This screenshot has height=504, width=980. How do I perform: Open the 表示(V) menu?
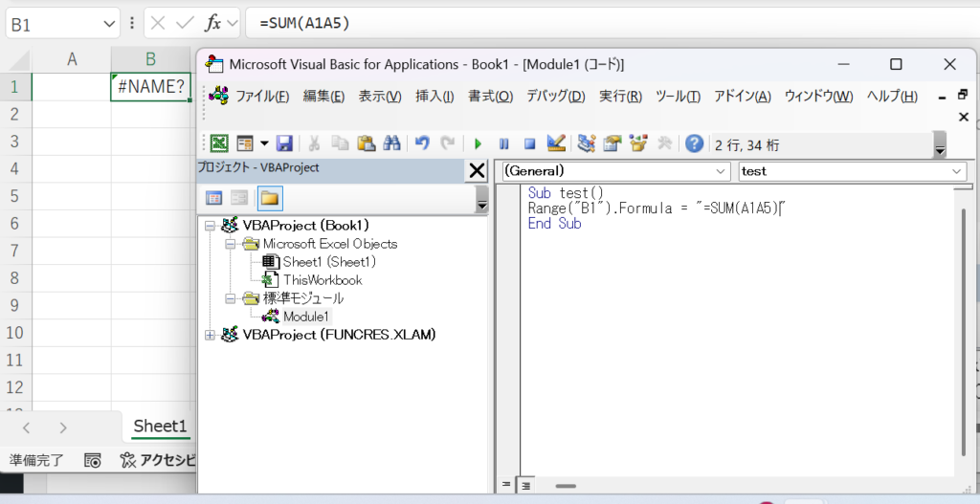pyautogui.click(x=380, y=97)
